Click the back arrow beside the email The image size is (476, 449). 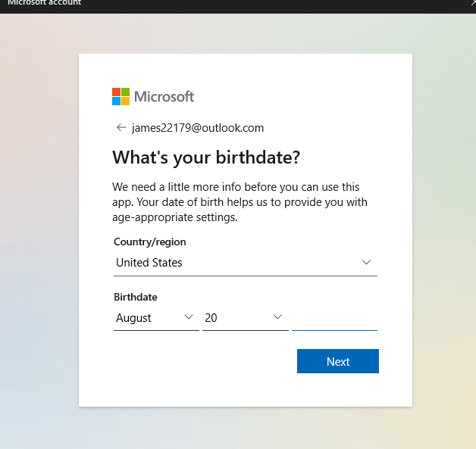(121, 128)
